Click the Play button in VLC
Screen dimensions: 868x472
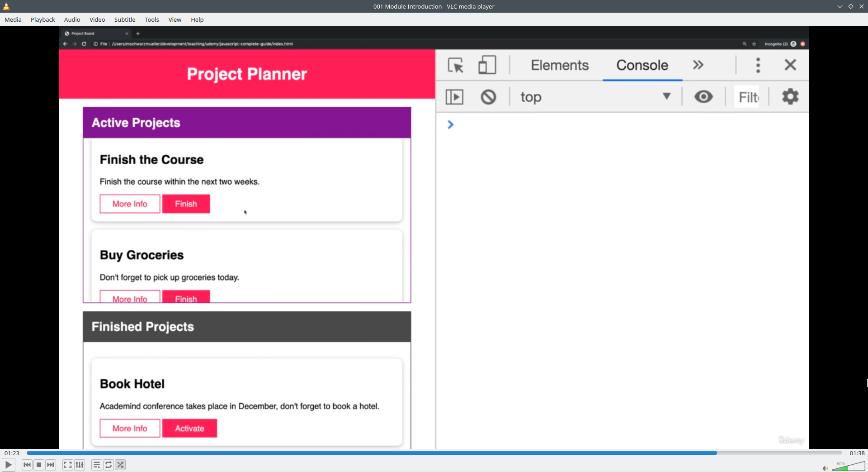tap(8, 465)
